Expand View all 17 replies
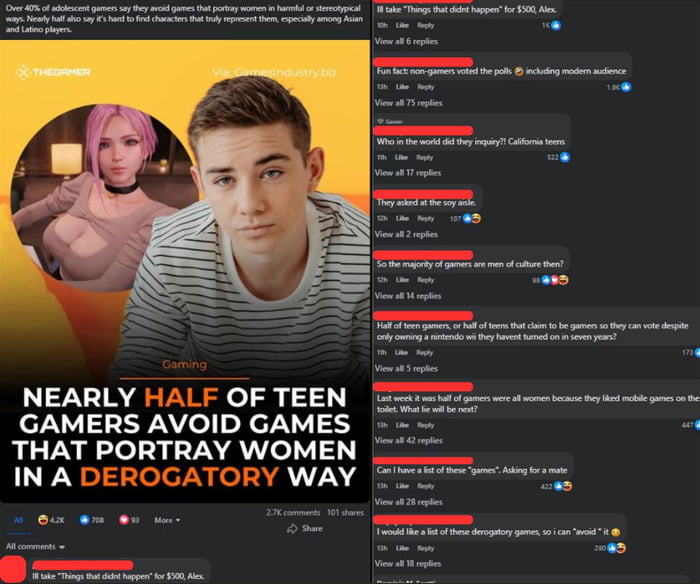700x584 pixels. click(x=408, y=173)
